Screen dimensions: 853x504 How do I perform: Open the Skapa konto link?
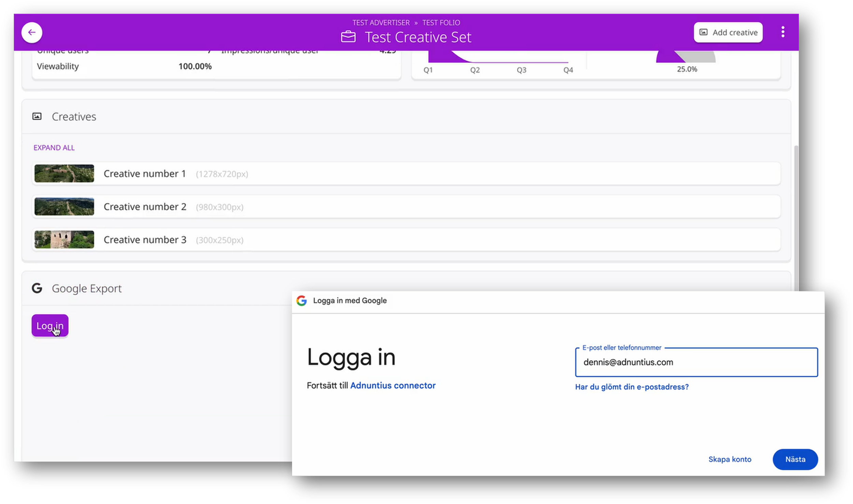pyautogui.click(x=729, y=459)
